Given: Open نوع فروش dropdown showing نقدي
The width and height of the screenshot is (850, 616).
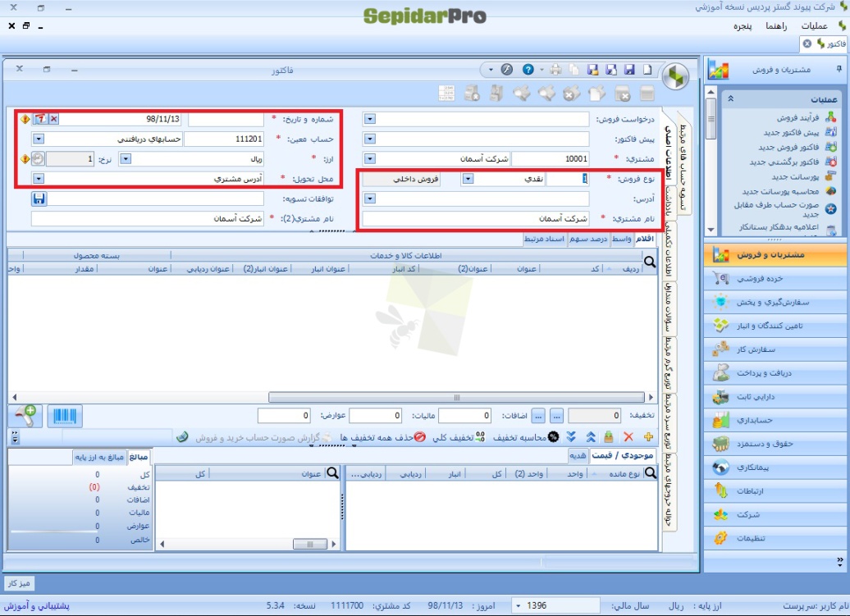Looking at the screenshot, I should 468,179.
